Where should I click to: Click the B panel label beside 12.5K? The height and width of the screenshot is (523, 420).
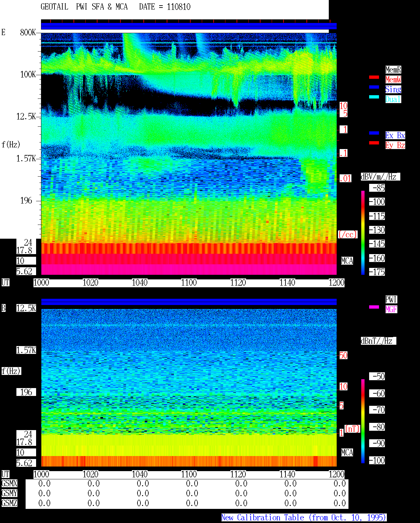pyautogui.click(x=3, y=308)
